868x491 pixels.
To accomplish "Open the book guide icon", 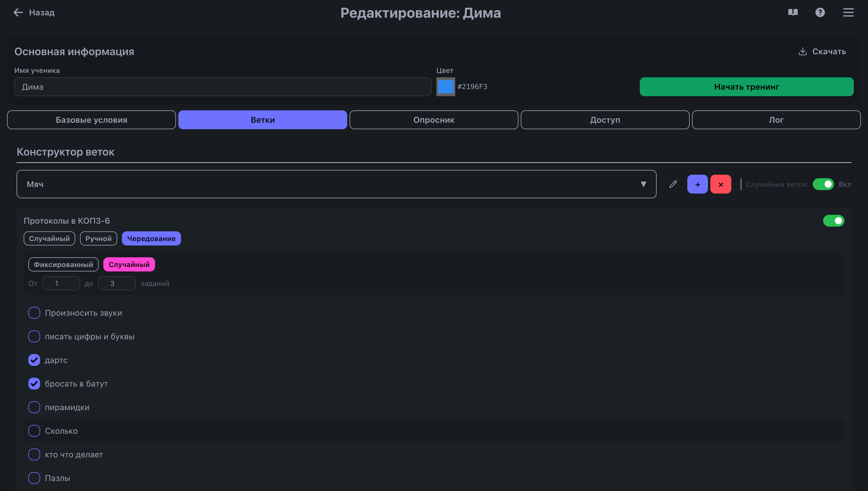I will (x=793, y=12).
